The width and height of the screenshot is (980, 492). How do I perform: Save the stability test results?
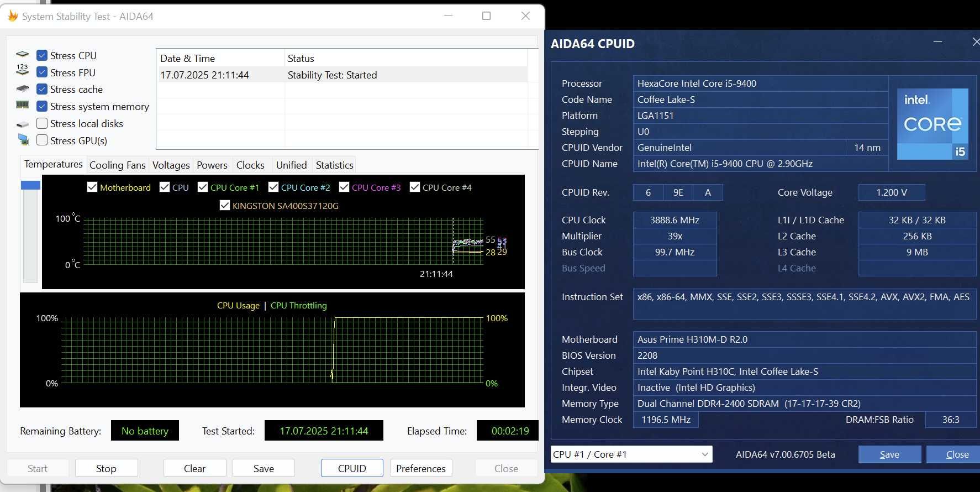264,468
